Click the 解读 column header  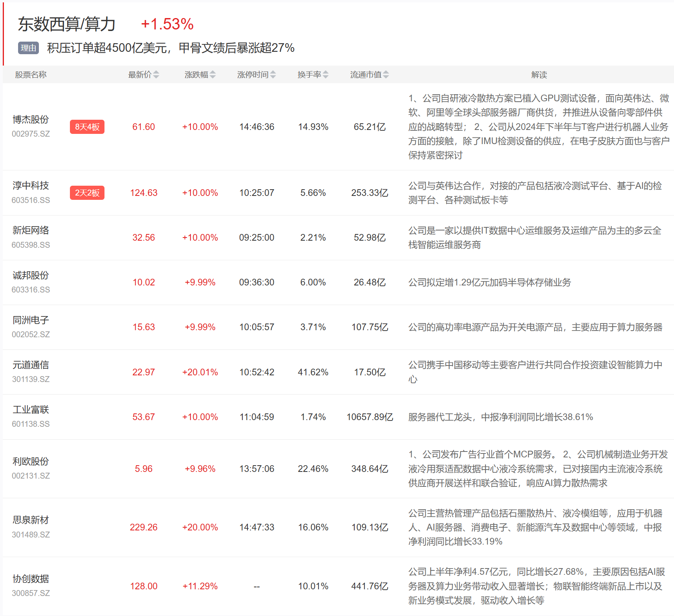pyautogui.click(x=539, y=75)
